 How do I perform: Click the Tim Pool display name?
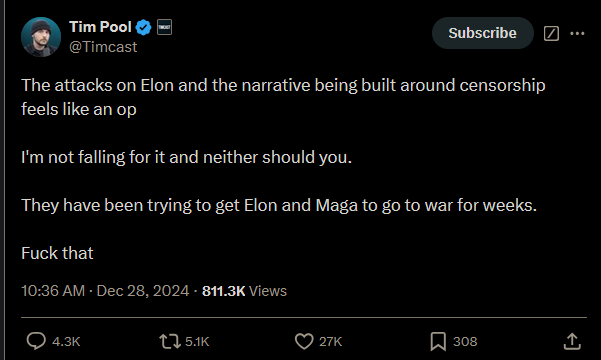pyautogui.click(x=100, y=27)
